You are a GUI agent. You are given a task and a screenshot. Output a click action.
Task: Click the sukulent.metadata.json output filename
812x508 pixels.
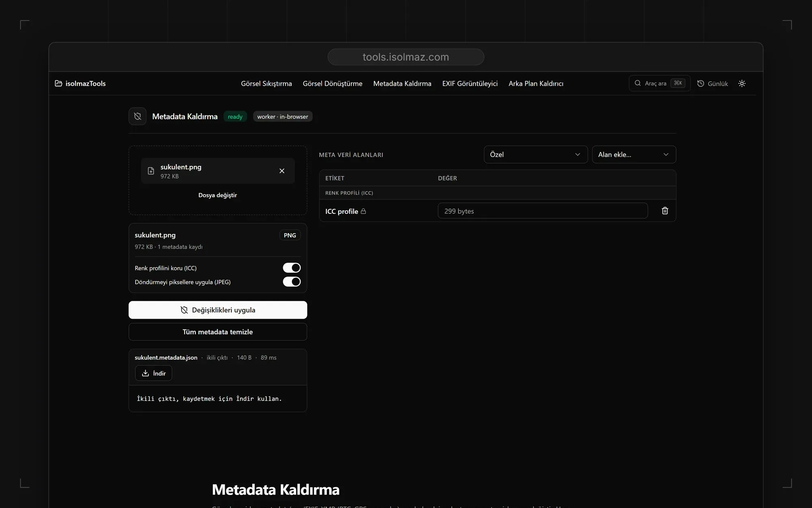pos(166,358)
